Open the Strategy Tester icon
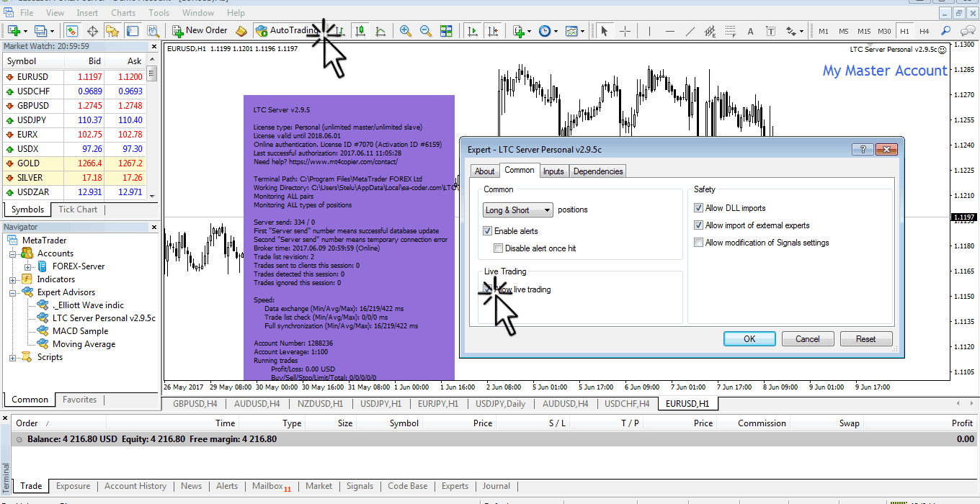Viewport: 980px width, 504px height. click(153, 31)
